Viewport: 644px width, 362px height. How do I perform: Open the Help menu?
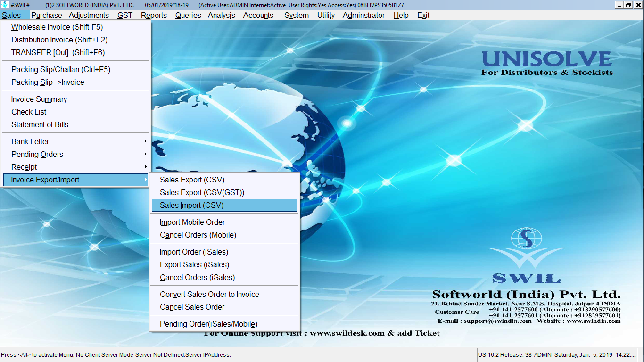401,15
